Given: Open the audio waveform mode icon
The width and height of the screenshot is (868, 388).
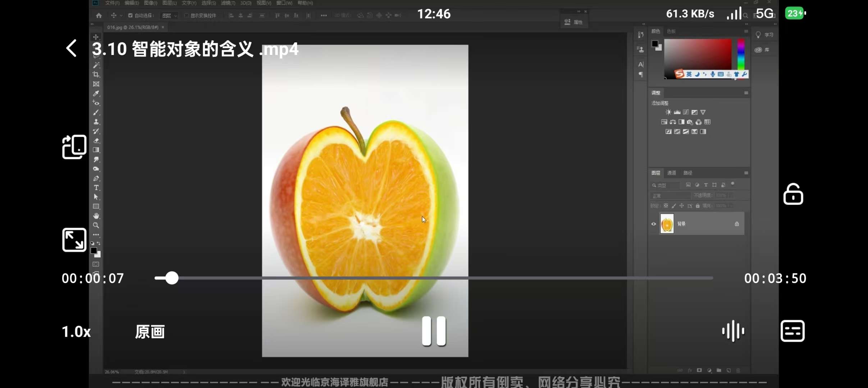Looking at the screenshot, I should [733, 331].
